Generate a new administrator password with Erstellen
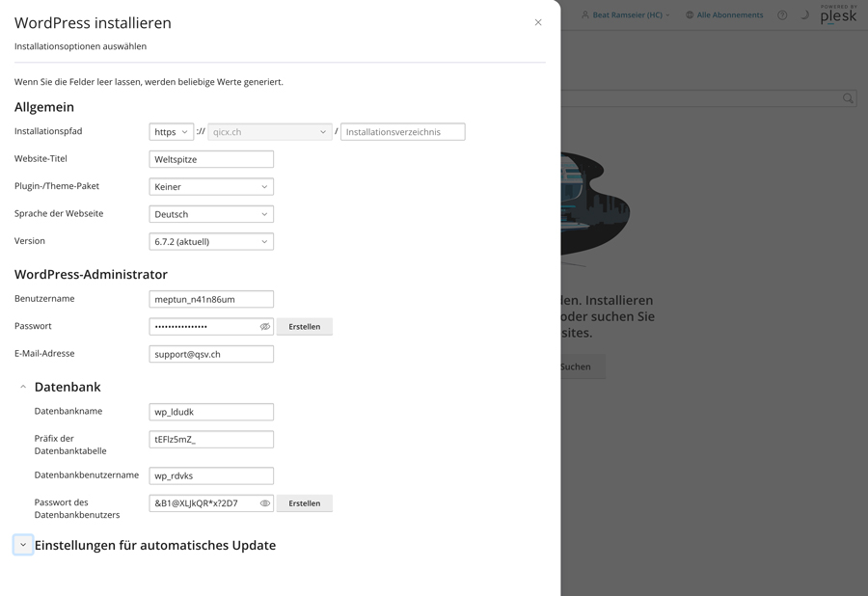The height and width of the screenshot is (596, 868). pos(305,327)
